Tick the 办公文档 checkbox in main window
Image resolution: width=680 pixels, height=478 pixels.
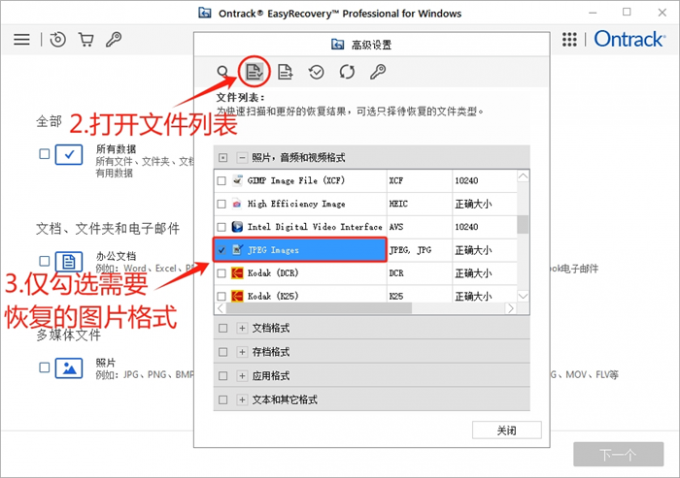44,261
